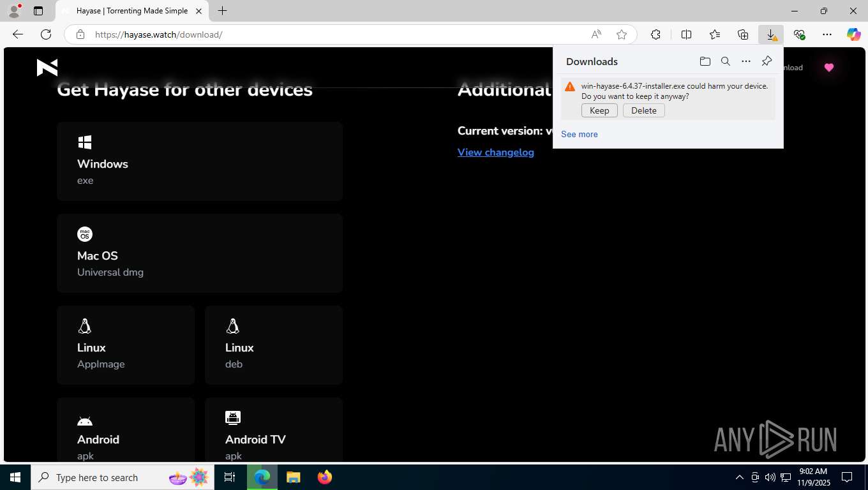Click the taskbar search box
868x490 pixels.
(x=123, y=477)
